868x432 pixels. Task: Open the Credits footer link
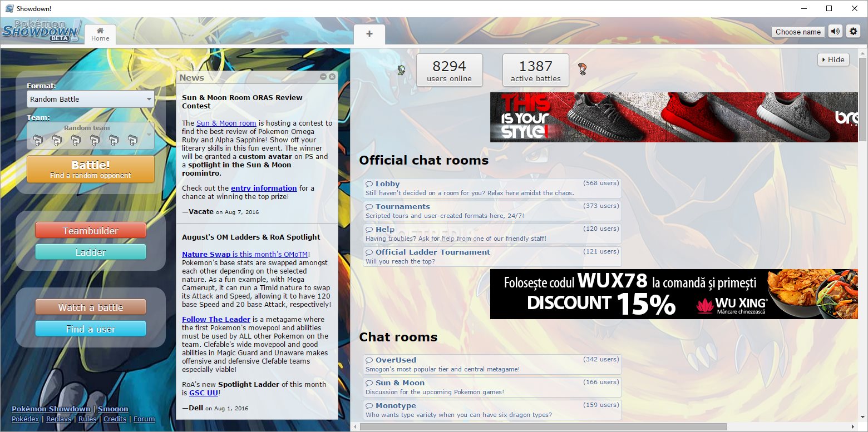click(115, 419)
